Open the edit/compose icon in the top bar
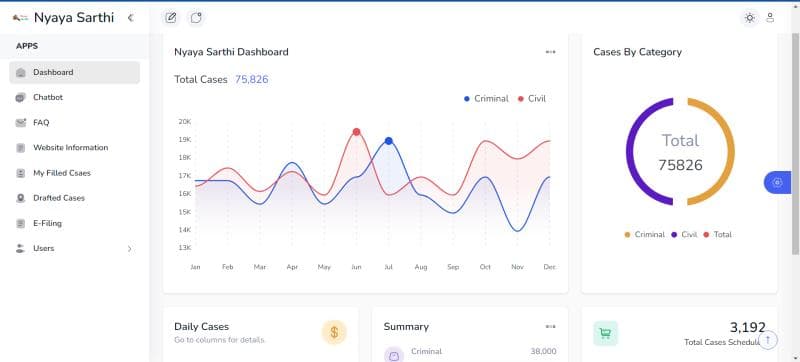 point(171,18)
